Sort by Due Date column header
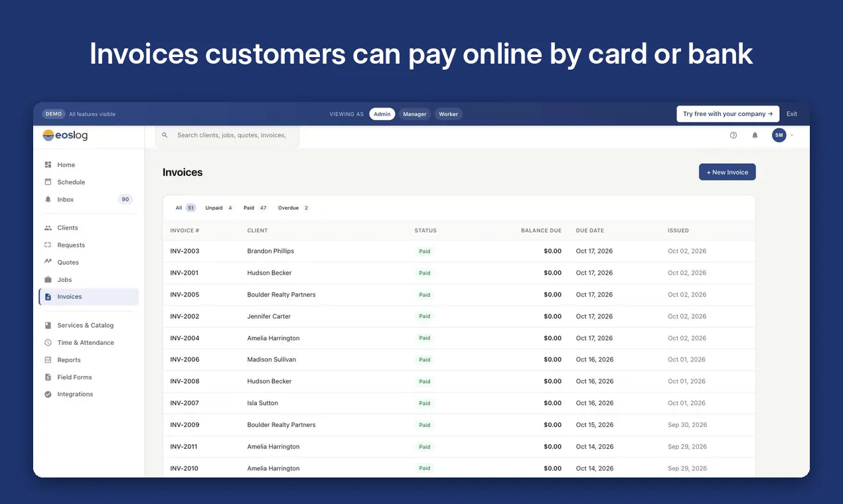Screen dimensions: 843x504 (590, 231)
